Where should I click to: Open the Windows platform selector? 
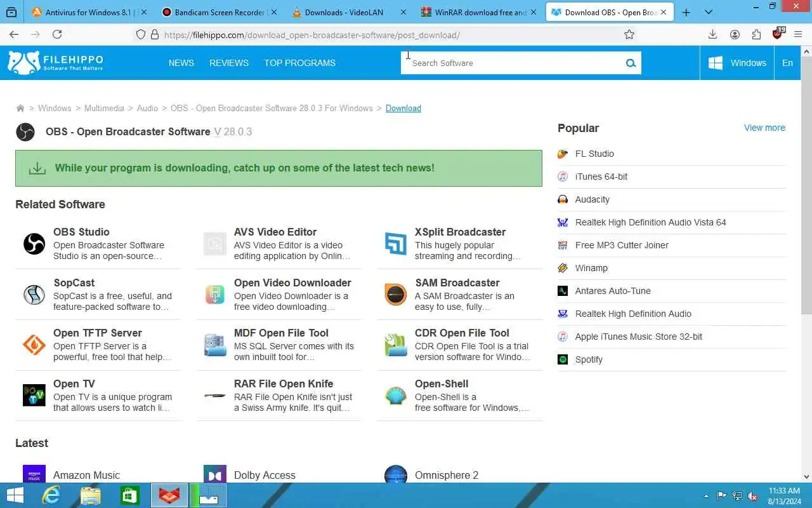tap(737, 63)
